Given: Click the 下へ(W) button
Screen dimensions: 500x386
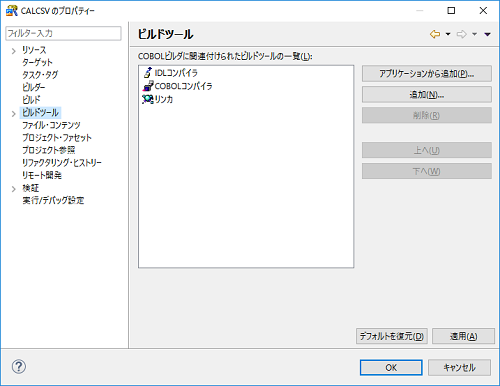Looking at the screenshot, I should coord(427,171).
